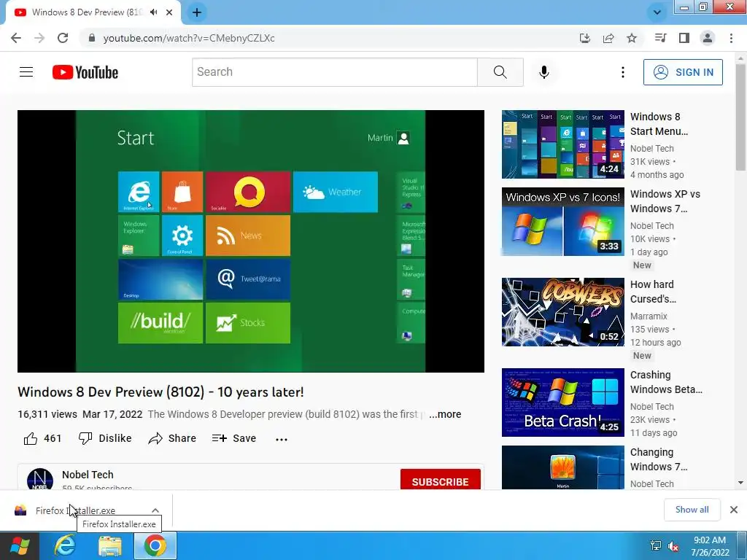Click '16,311 views' text
The image size is (747, 560).
tap(47, 414)
